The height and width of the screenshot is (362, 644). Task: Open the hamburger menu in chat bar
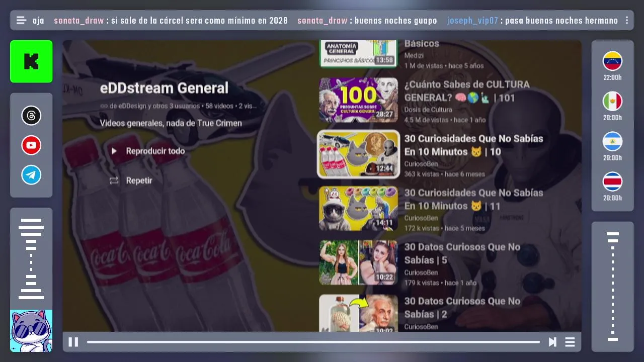(21, 21)
